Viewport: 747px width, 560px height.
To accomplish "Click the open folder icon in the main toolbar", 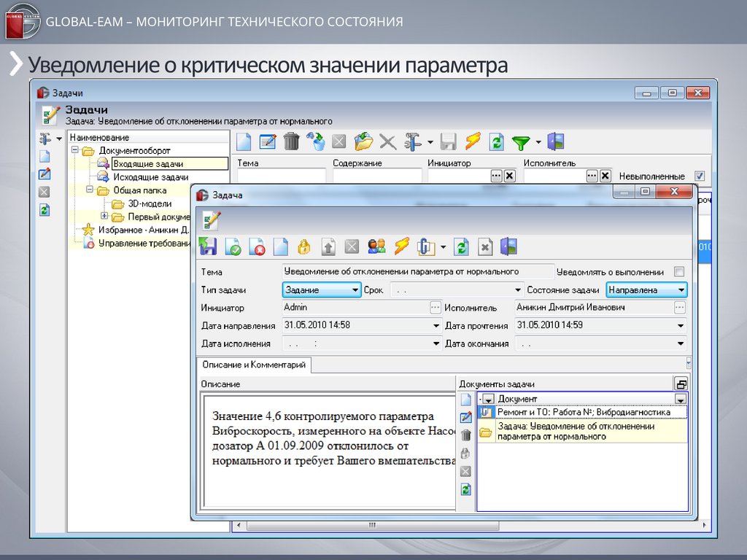I will coord(363,141).
